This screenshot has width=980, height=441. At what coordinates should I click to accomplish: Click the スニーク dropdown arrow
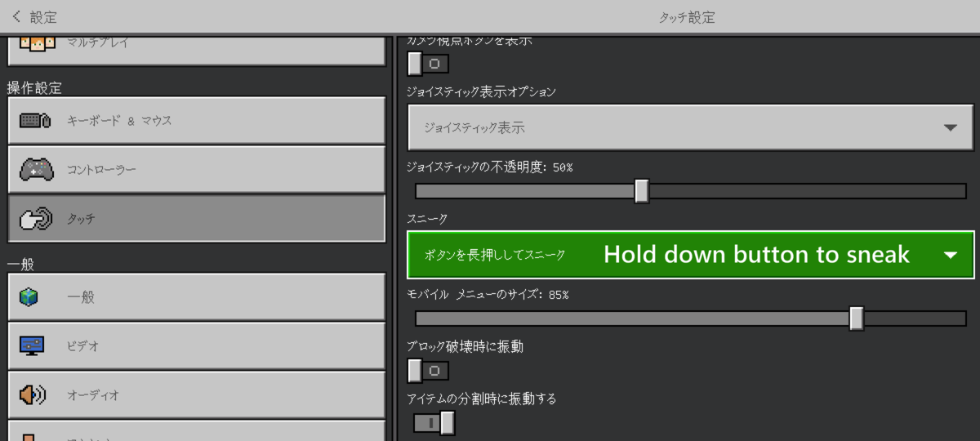coord(950,256)
